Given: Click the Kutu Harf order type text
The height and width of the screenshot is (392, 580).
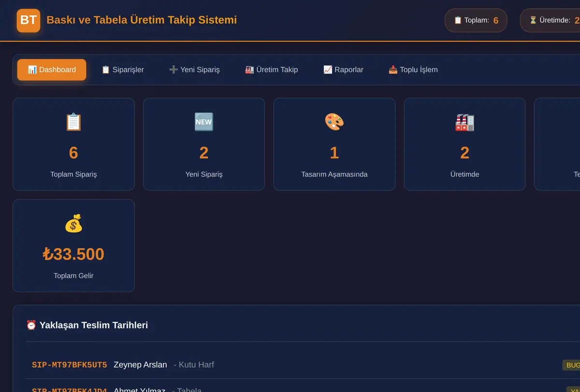Looking at the screenshot, I should (196, 365).
